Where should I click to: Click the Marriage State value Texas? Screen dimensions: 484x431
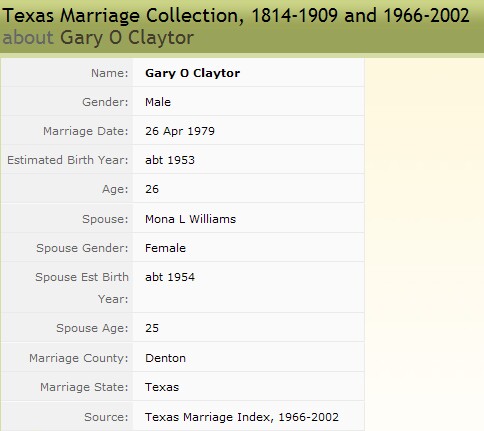tap(162, 387)
